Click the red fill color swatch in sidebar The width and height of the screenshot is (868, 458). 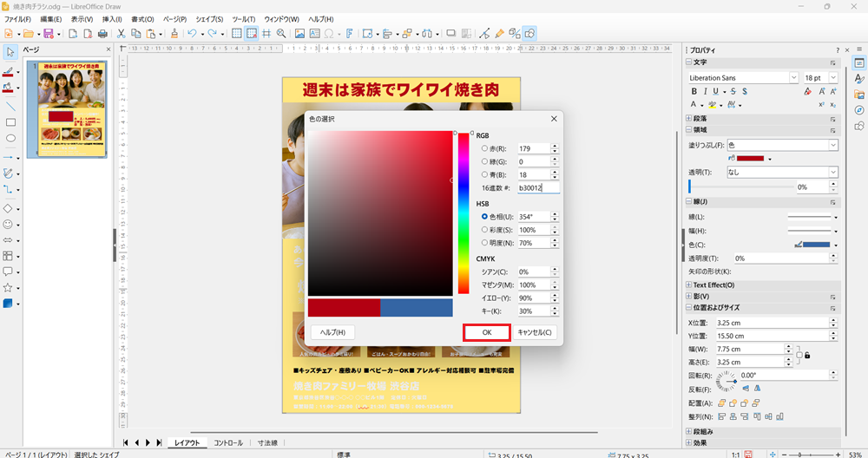point(750,158)
